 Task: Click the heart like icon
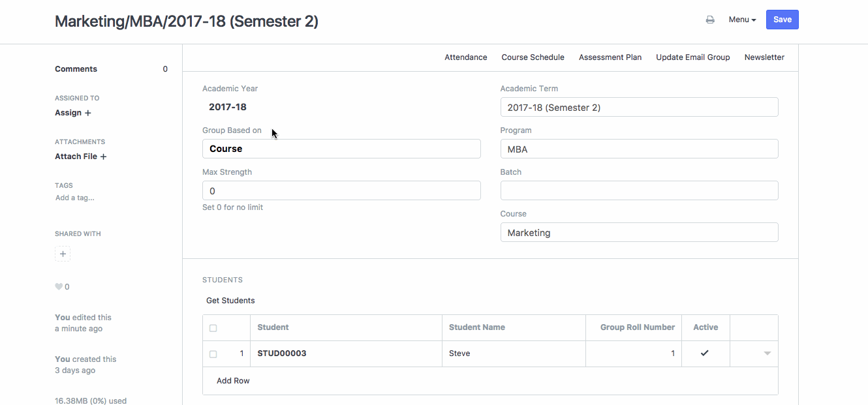58,287
